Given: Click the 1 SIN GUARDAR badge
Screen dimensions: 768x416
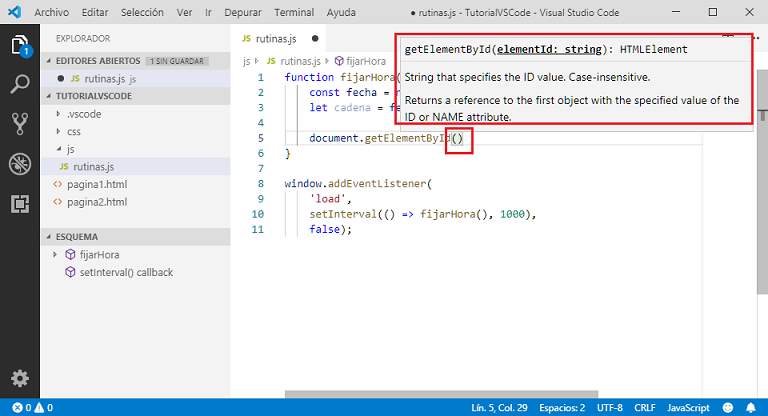Looking at the screenshot, I should 176,61.
